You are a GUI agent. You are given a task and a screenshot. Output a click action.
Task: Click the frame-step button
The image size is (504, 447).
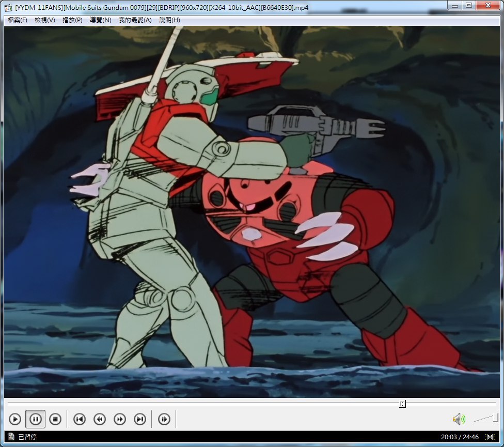click(164, 419)
